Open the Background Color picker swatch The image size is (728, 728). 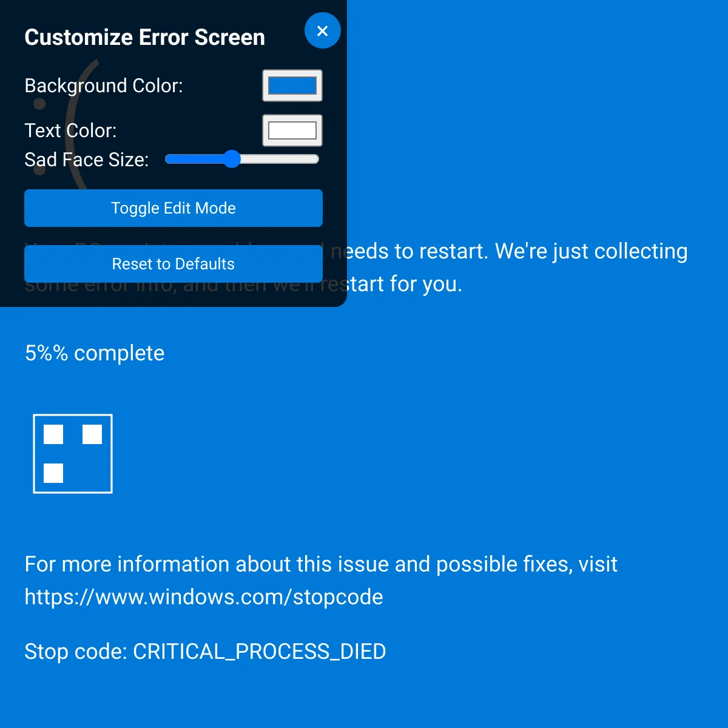coord(292,86)
